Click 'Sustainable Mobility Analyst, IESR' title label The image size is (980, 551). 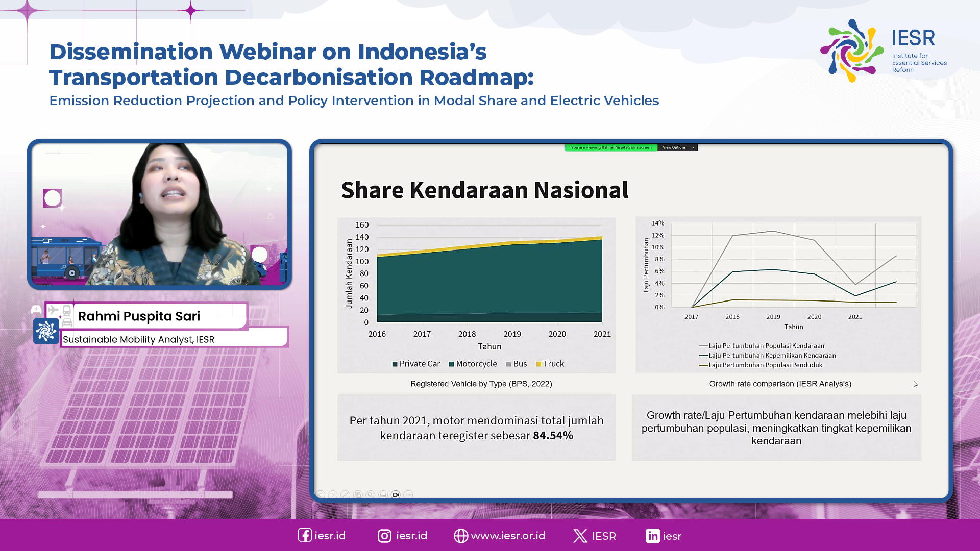tap(139, 339)
